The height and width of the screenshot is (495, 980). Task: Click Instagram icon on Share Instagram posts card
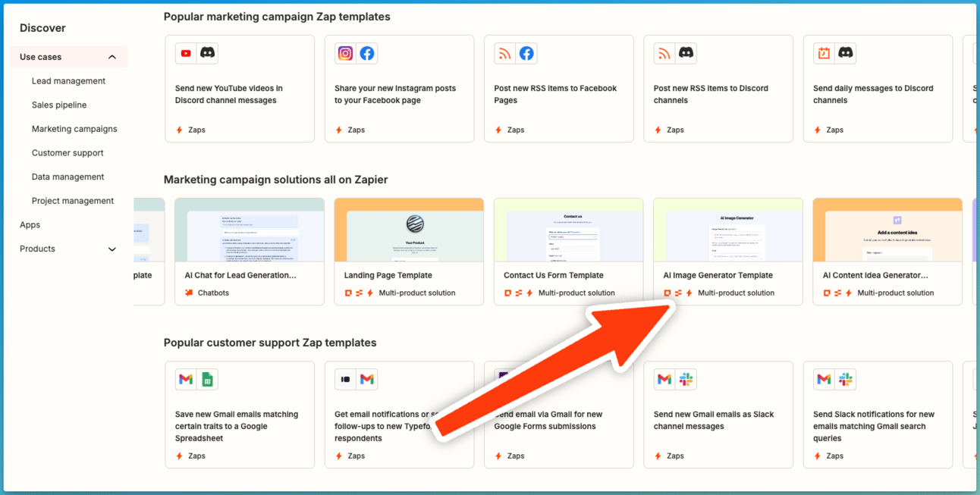345,53
